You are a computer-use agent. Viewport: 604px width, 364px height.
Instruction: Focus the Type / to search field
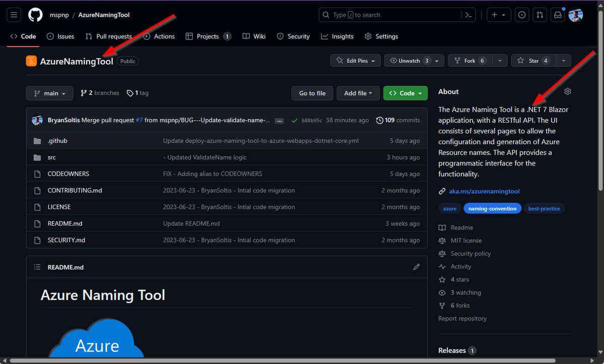pyautogui.click(x=390, y=15)
